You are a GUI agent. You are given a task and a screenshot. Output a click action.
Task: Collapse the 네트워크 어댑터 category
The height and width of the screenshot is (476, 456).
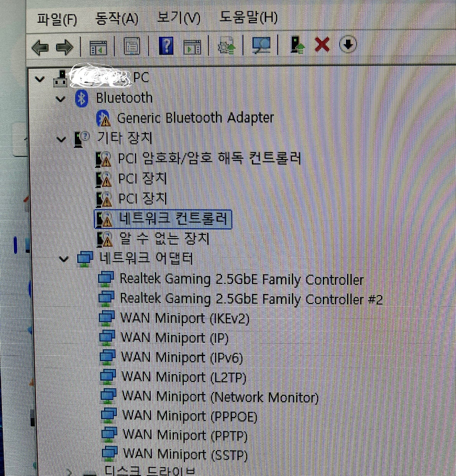point(63,259)
